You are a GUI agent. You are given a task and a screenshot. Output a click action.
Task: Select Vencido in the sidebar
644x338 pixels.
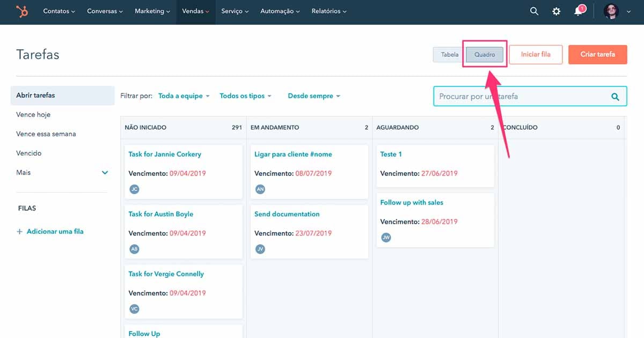29,153
